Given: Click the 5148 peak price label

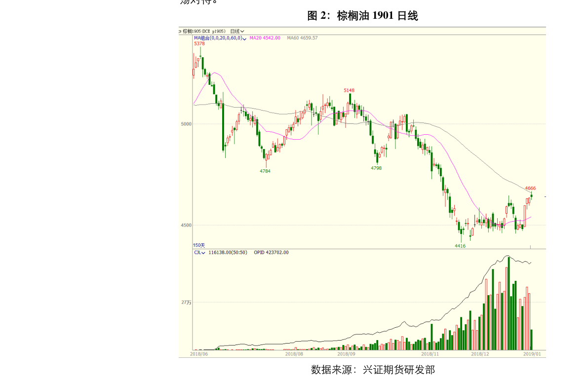Looking at the screenshot, I should tap(349, 90).
